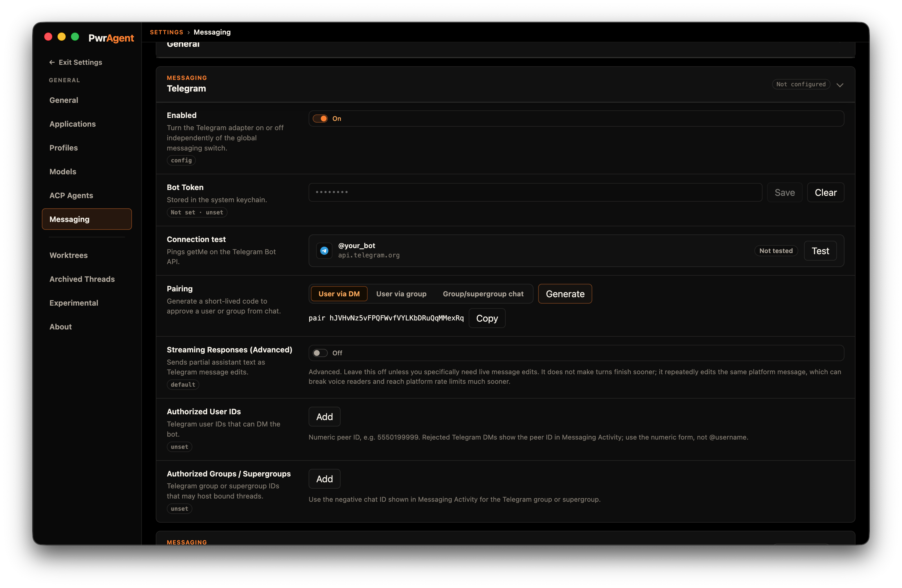Image resolution: width=902 pixels, height=588 pixels.
Task: Select the Group/supergroup chat pairing option
Action: [x=483, y=294]
